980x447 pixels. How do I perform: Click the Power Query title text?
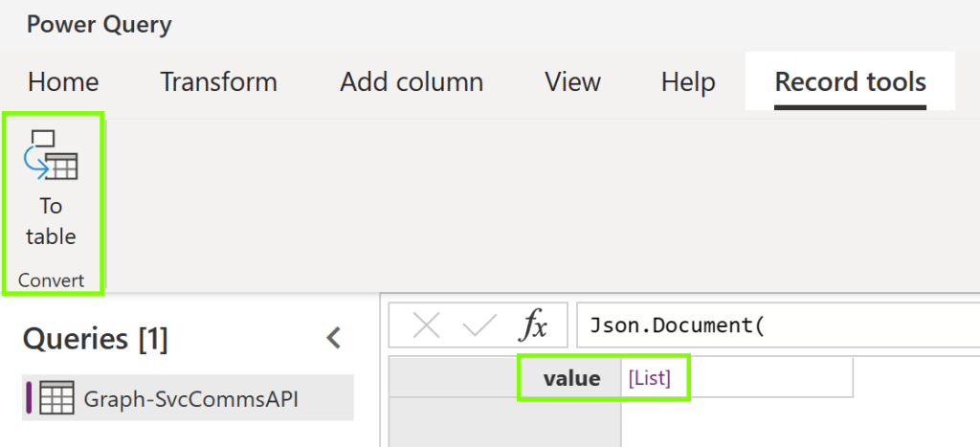click(x=100, y=24)
